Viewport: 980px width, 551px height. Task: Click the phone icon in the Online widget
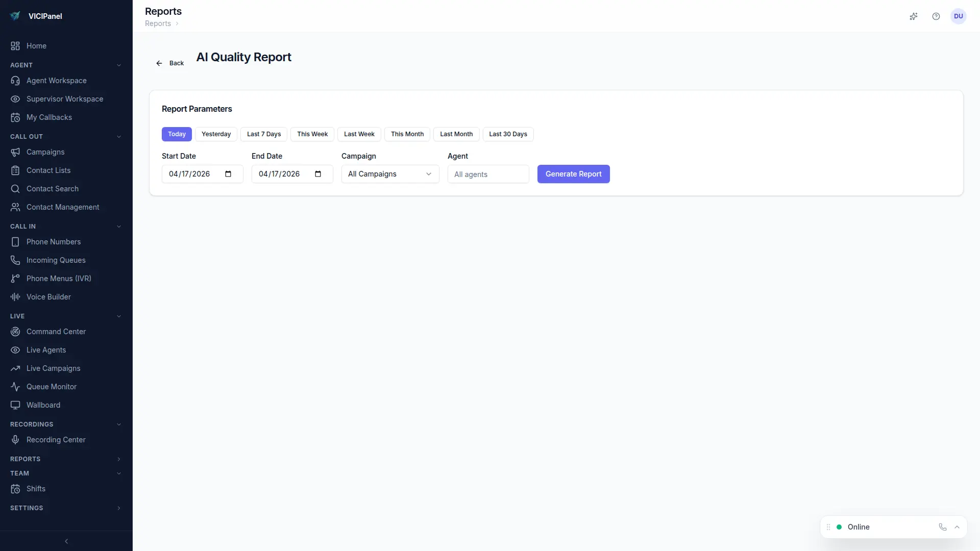(x=942, y=527)
